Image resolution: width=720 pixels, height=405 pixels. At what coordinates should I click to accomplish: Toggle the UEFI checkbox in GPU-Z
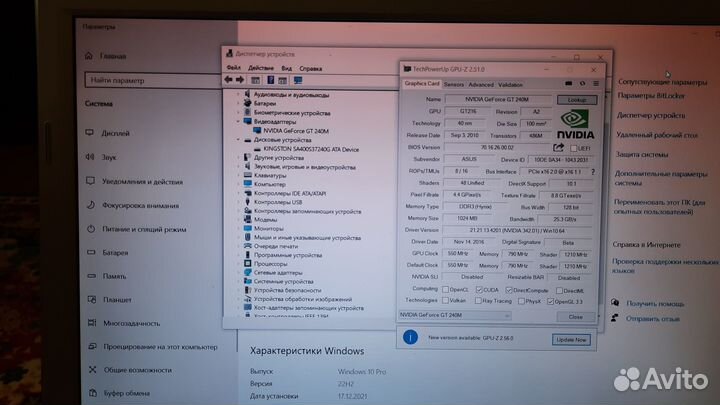point(574,148)
